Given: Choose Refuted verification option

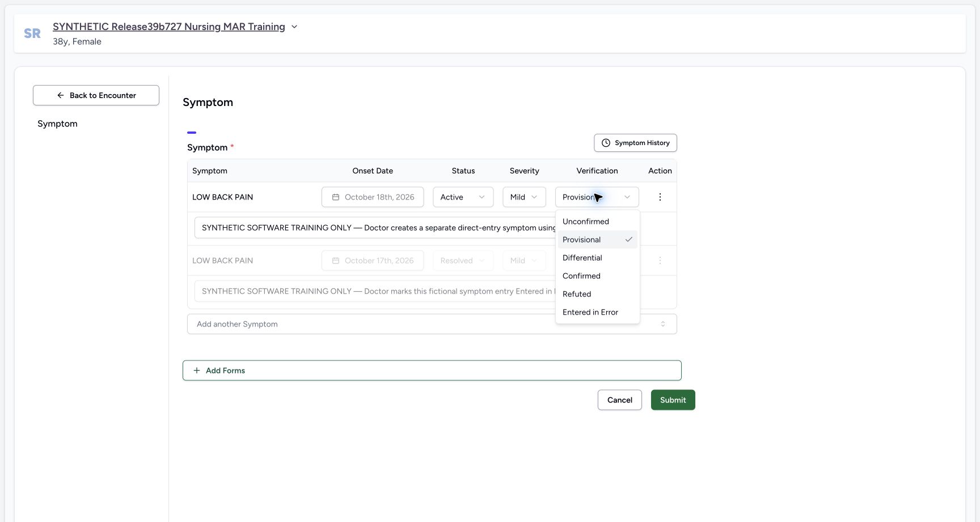Looking at the screenshot, I should pyautogui.click(x=597, y=294).
